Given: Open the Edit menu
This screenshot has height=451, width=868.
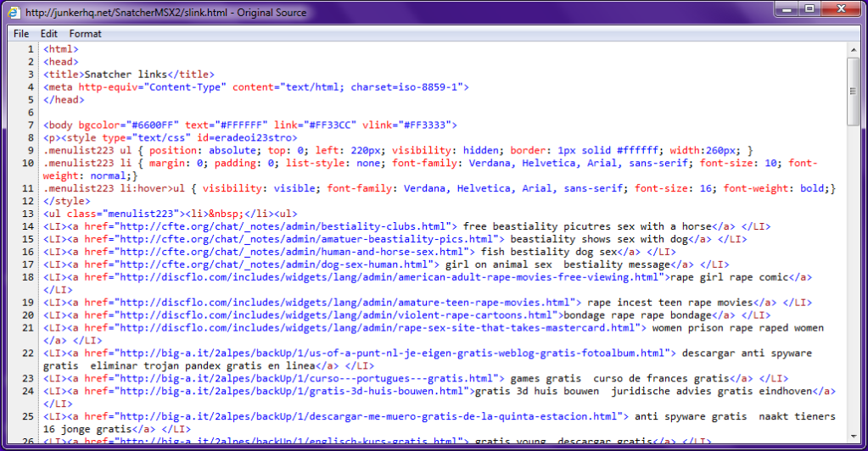Looking at the screenshot, I should 48,34.
